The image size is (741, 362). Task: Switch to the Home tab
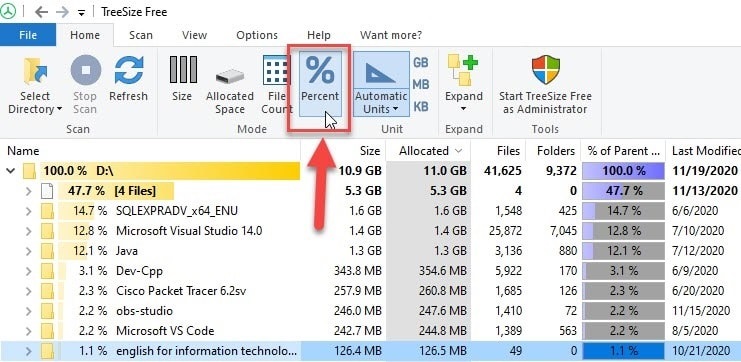pos(85,35)
